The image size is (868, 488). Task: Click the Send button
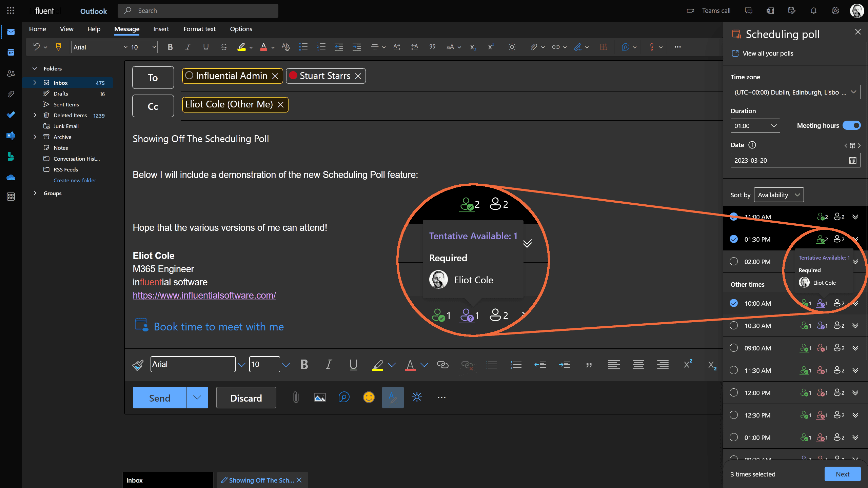(x=160, y=398)
